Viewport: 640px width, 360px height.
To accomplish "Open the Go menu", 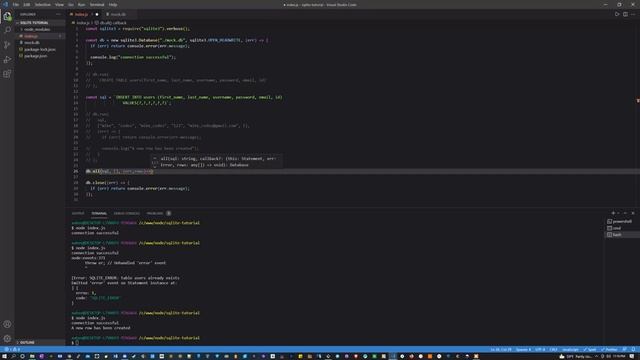I will point(71,5).
